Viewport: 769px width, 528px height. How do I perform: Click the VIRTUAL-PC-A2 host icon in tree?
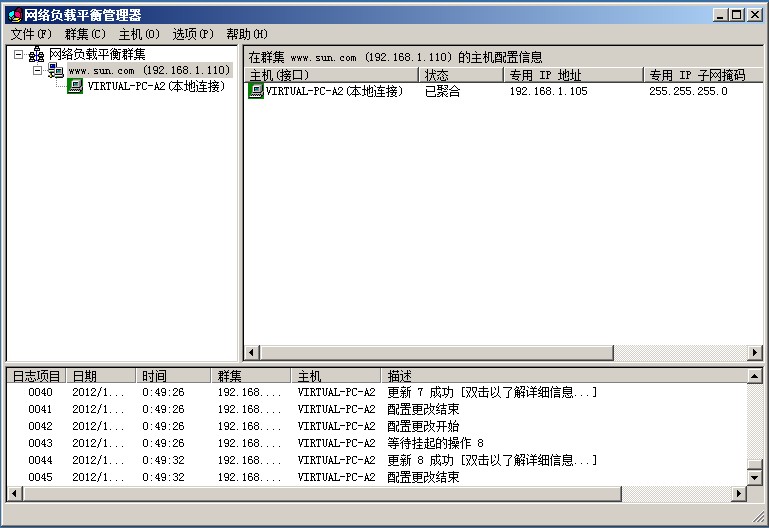[75, 86]
